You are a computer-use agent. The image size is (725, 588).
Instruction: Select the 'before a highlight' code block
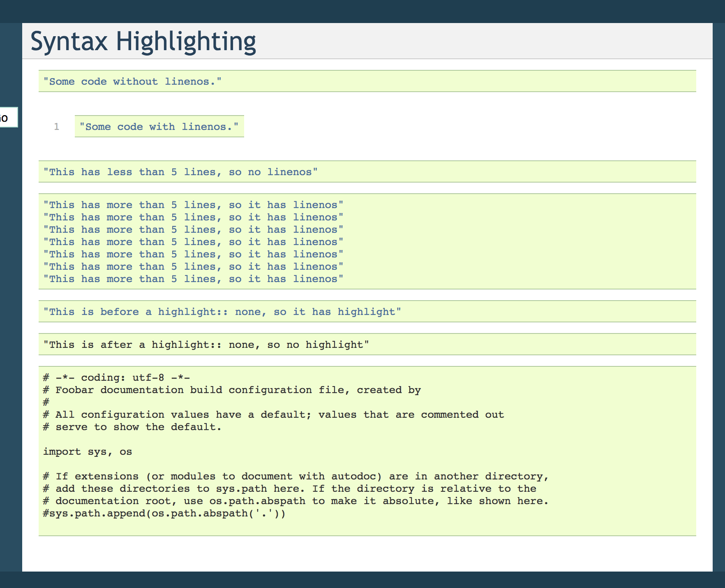pyautogui.click(x=222, y=312)
